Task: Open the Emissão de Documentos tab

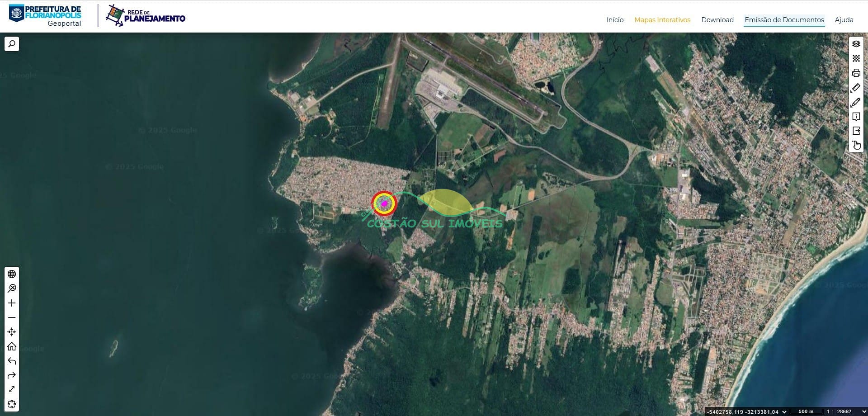Action: [784, 20]
